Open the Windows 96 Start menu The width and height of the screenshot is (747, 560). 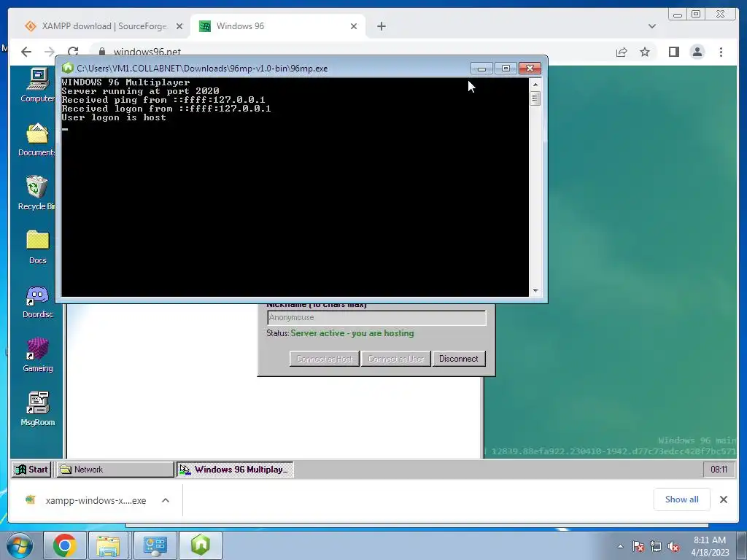click(31, 470)
